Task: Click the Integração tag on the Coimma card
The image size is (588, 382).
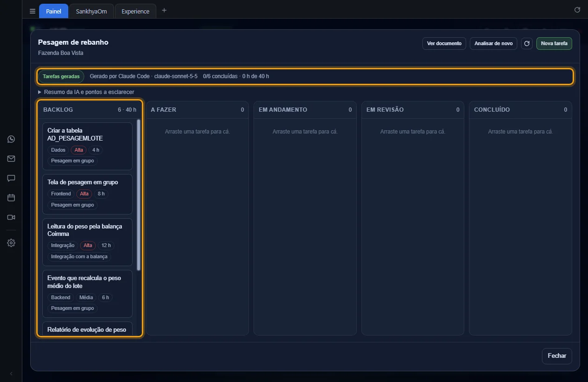Action: point(63,246)
